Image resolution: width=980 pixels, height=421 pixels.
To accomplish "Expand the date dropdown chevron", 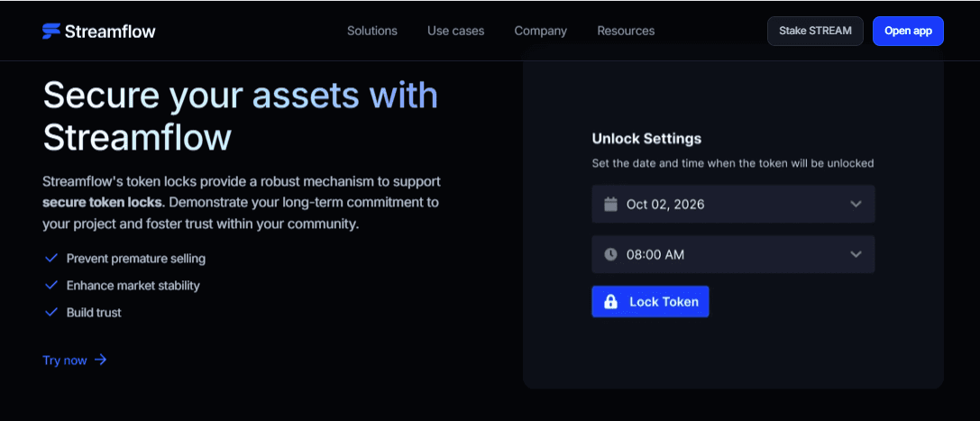I will tap(856, 204).
